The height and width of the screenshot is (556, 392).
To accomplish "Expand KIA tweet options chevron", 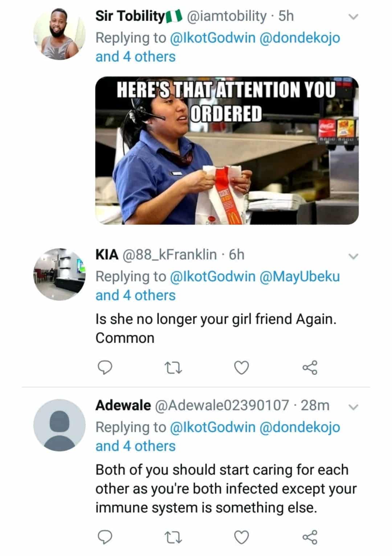I will tap(353, 256).
